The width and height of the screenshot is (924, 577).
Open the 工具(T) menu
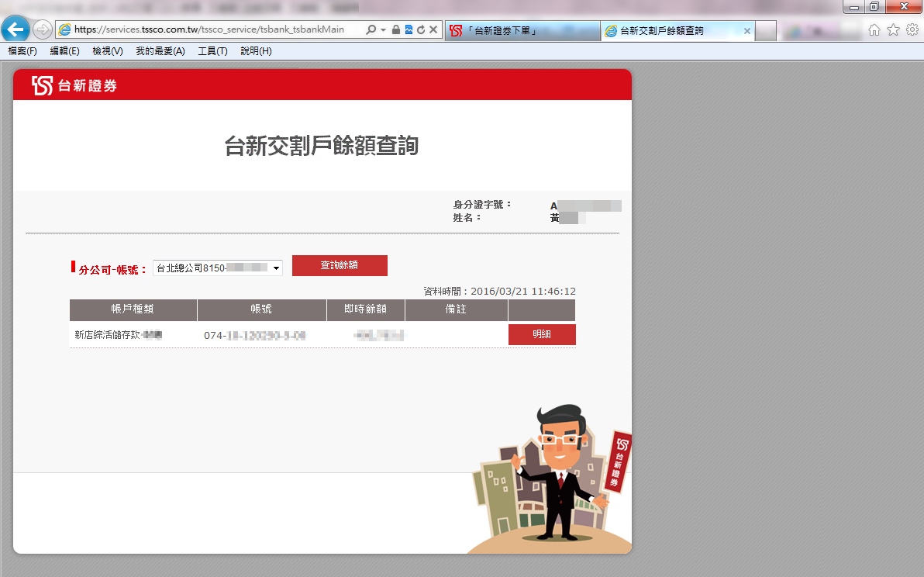pyautogui.click(x=212, y=51)
